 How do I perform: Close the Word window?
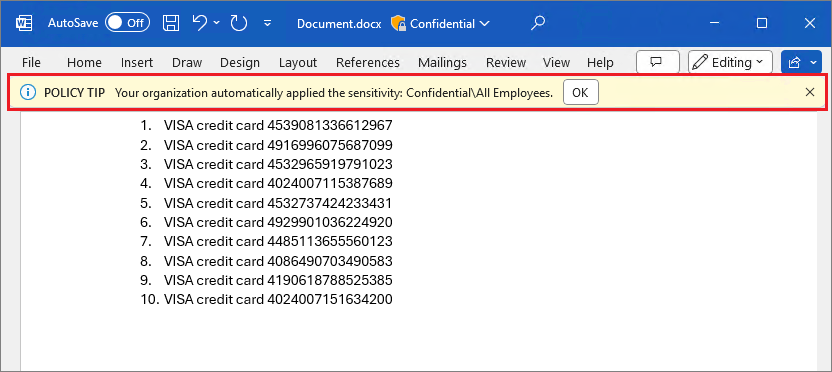(810, 23)
